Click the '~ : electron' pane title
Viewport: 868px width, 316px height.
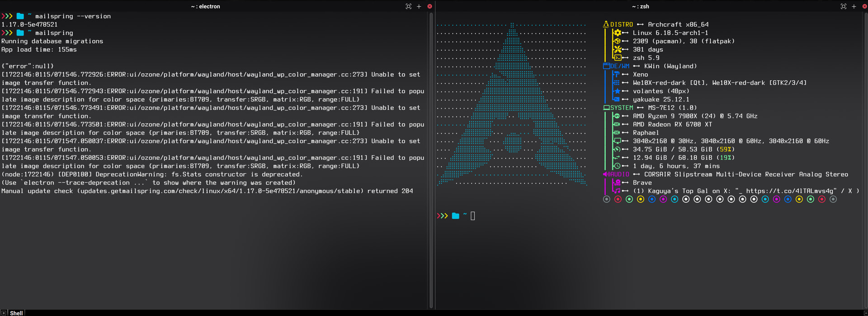205,6
